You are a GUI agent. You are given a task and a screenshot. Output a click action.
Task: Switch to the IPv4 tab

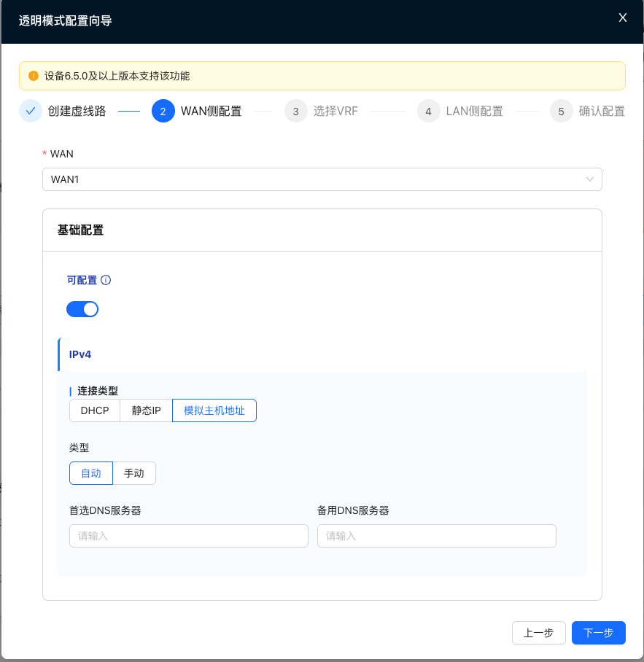pyautogui.click(x=80, y=354)
